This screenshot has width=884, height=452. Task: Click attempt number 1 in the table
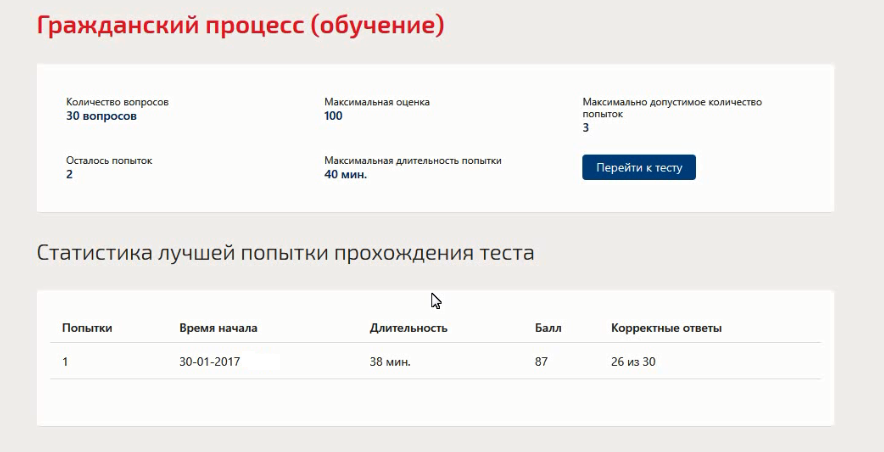point(65,362)
